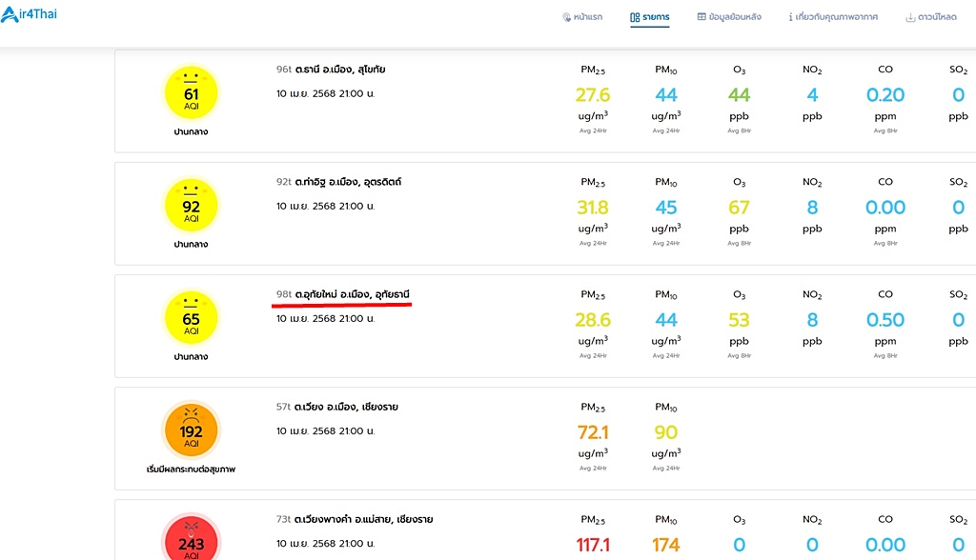Click the yellow 92 AQI face icon
Screen dimensions: 976x560
coord(191,206)
